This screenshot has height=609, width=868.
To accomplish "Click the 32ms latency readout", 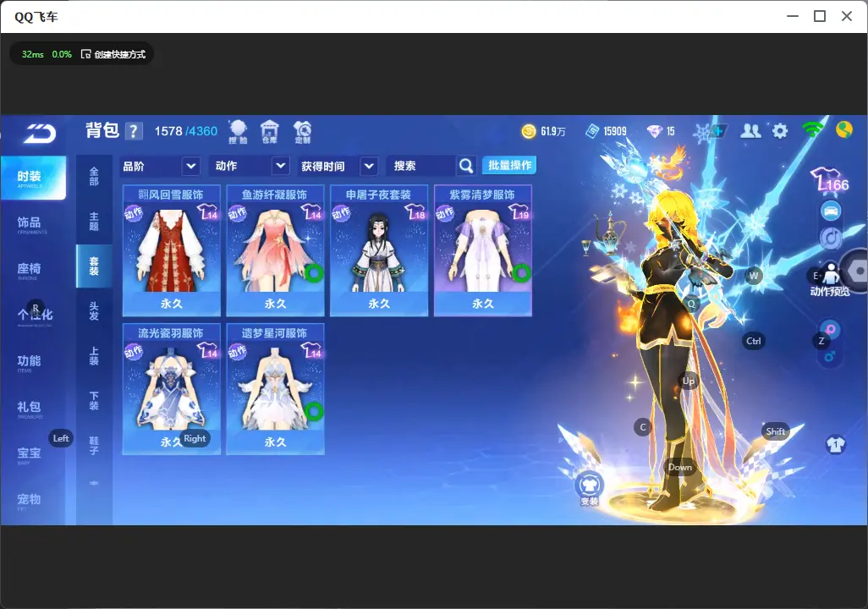I will (x=33, y=54).
